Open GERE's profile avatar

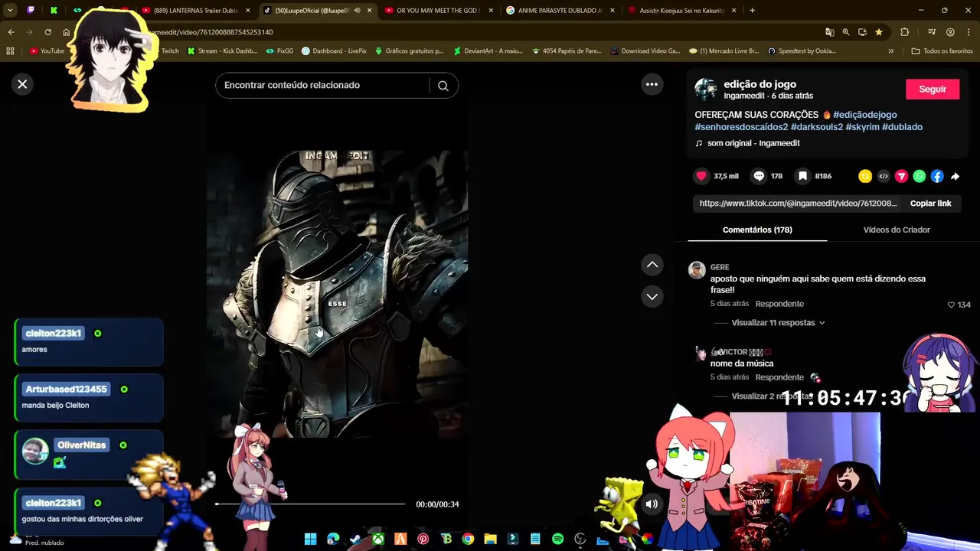point(697,270)
